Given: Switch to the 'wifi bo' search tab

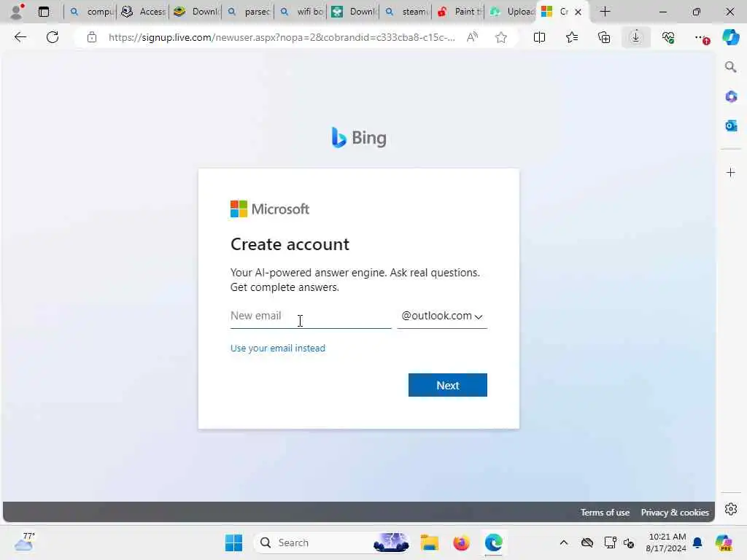Looking at the screenshot, I should (x=300, y=12).
